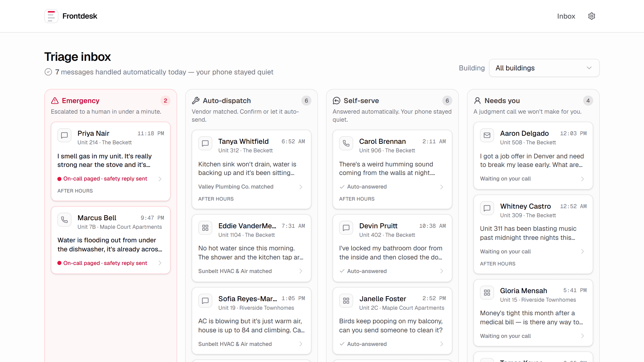Click 'Valley Plumbing Co. matched' text
The height and width of the screenshot is (362, 644).
(236, 187)
